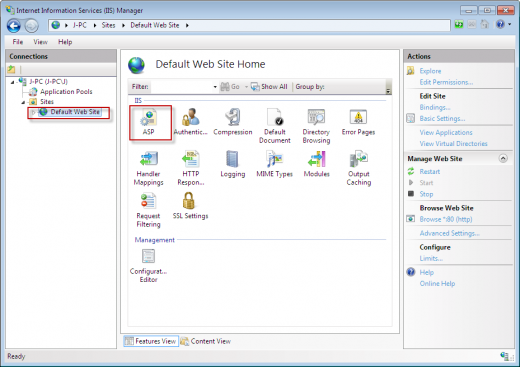Open the Request Filtering feature

[148, 210]
